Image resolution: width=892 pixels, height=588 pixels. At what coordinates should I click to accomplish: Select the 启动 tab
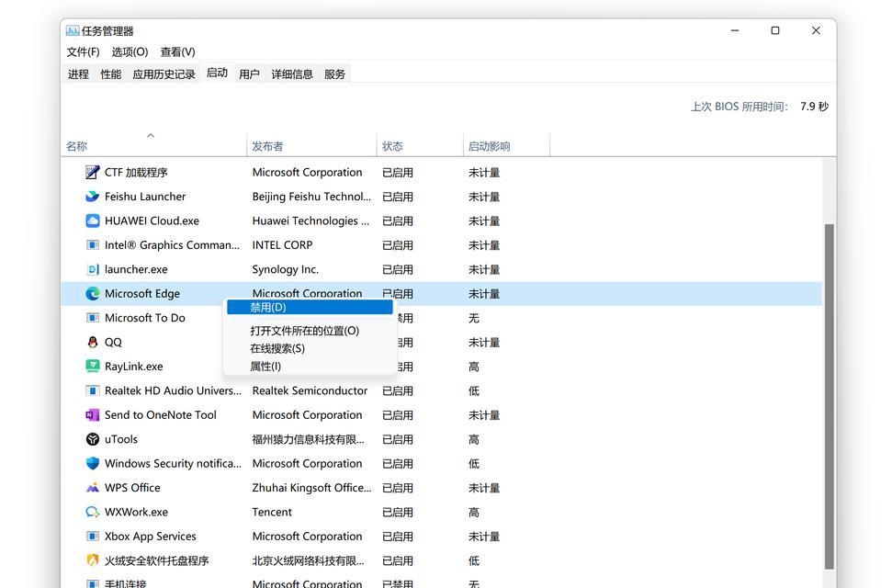click(x=217, y=73)
